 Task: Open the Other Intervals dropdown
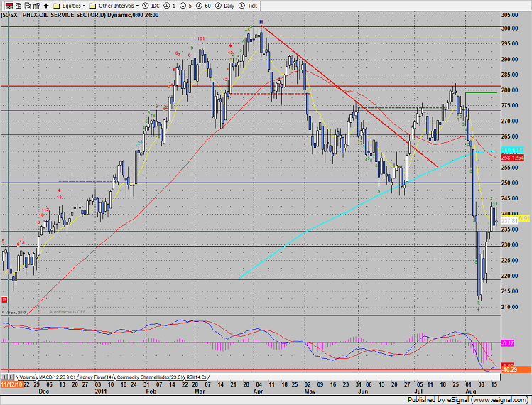[x=114, y=6]
